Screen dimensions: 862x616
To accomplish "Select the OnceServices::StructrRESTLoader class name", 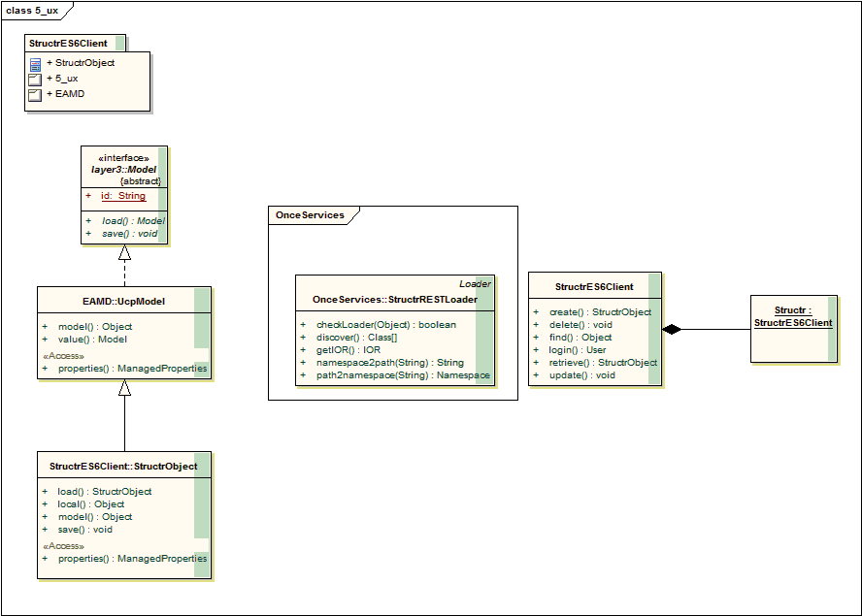I will [394, 300].
